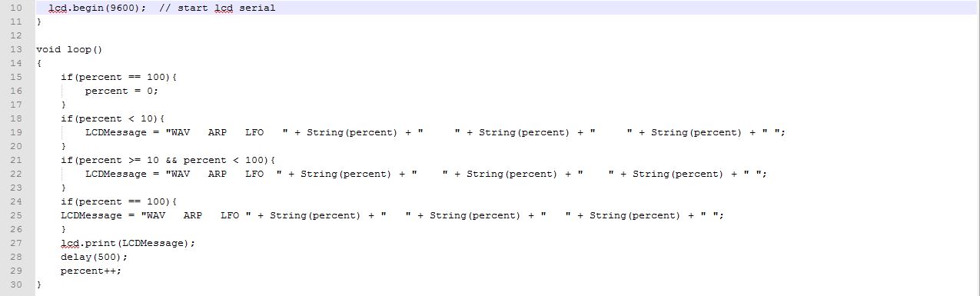Click the 'delay(500);' statement
Screen dimensions: 980x296
tap(94, 257)
